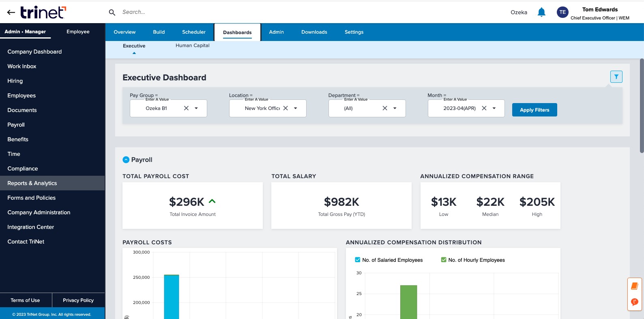
Task: Open the Pay Group dropdown arrow
Action: click(x=196, y=108)
